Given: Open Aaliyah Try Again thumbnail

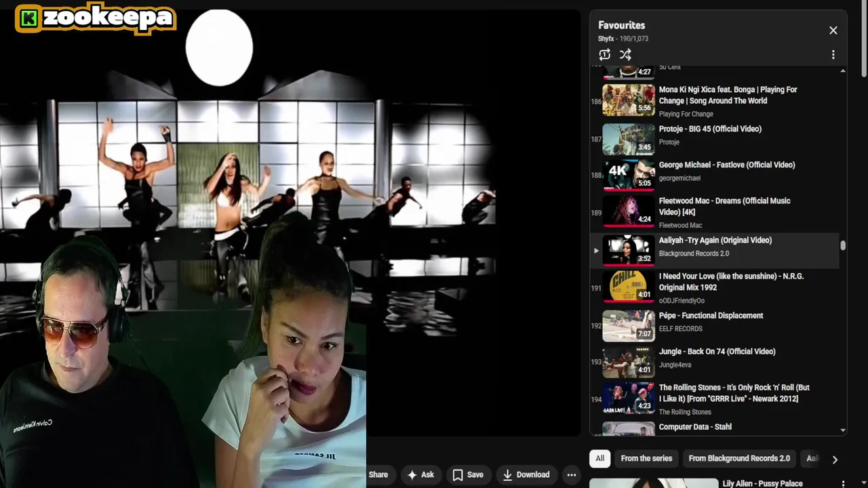Looking at the screenshot, I should (x=629, y=250).
